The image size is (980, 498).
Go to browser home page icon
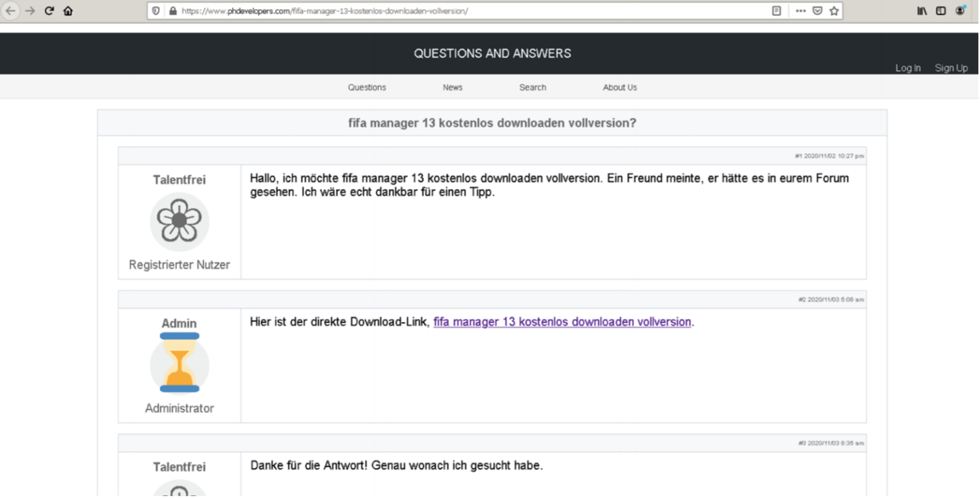(x=68, y=11)
